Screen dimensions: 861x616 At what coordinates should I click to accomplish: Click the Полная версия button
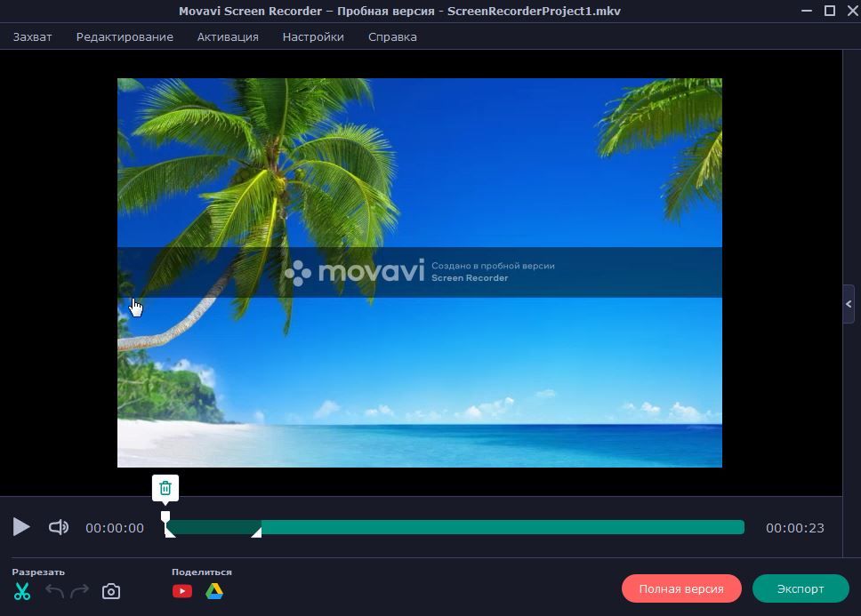pyautogui.click(x=681, y=588)
